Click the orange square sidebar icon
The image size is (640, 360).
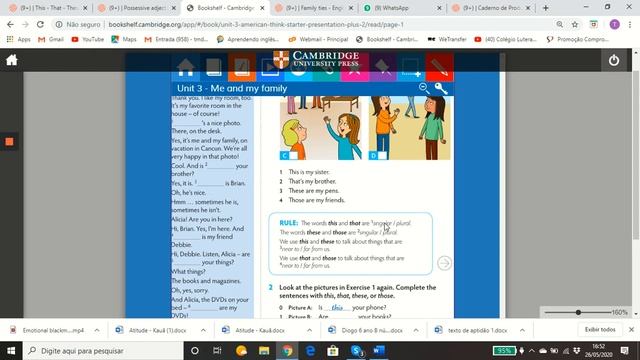click(x=9, y=142)
